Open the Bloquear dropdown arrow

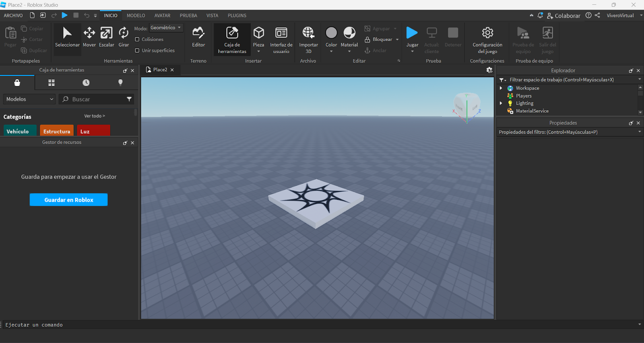pos(397,39)
